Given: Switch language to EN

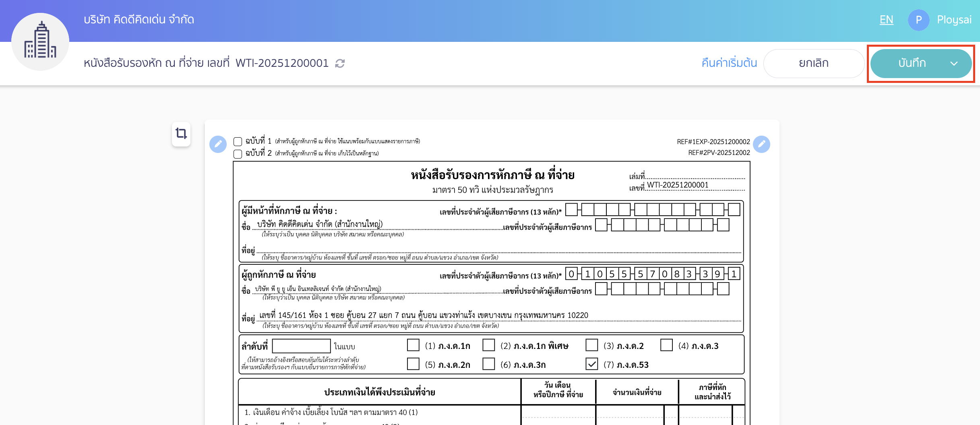Looking at the screenshot, I should tap(886, 20).
